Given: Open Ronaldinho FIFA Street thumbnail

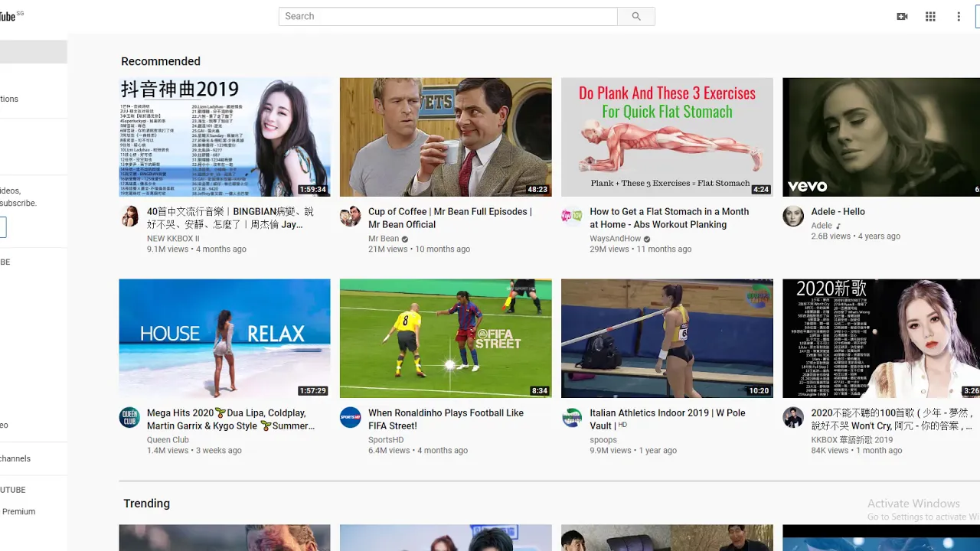Looking at the screenshot, I should click(x=446, y=338).
